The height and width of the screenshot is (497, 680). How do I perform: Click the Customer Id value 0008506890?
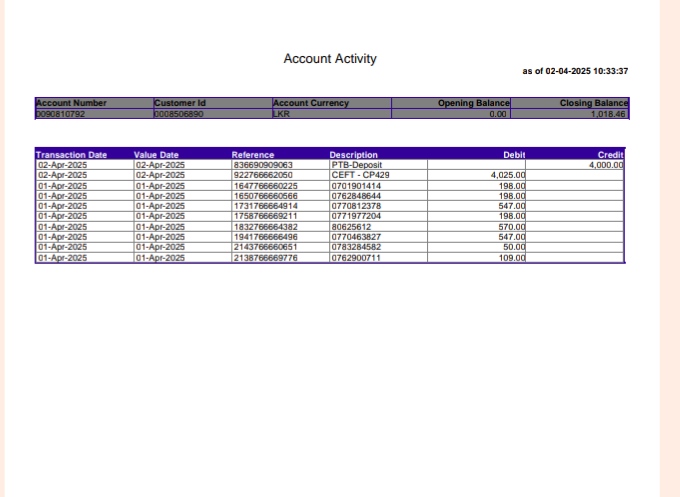pyautogui.click(x=179, y=114)
